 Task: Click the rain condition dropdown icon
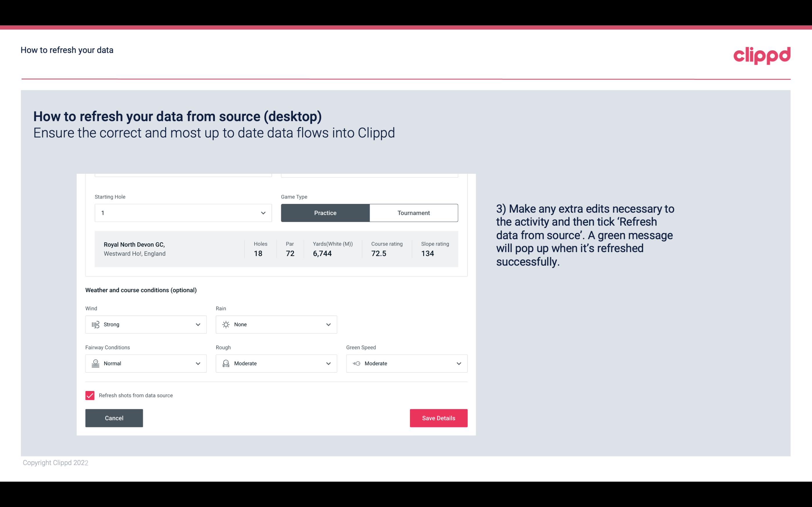pyautogui.click(x=328, y=324)
